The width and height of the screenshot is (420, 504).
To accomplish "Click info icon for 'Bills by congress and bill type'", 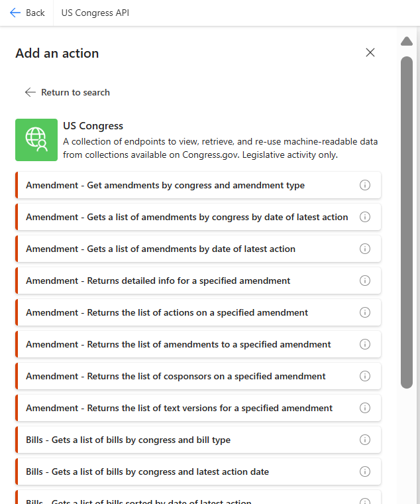I will coord(364,440).
